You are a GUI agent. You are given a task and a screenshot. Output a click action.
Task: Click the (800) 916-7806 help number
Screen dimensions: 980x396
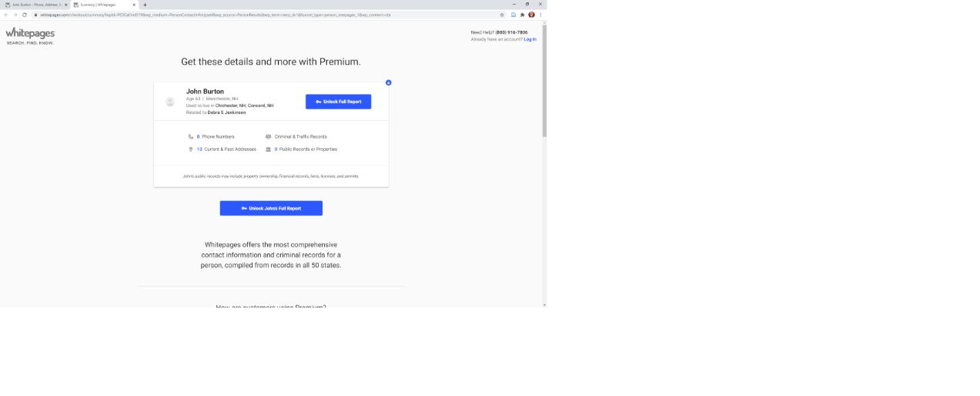(512, 32)
